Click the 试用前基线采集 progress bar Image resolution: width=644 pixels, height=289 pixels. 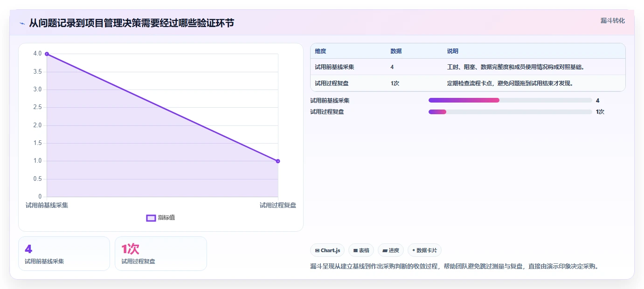[x=510, y=100]
